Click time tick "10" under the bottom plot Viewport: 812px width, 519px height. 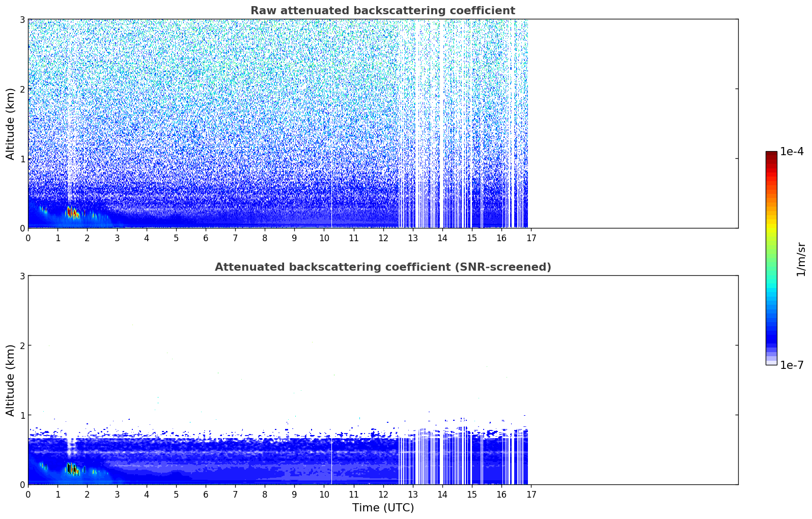pyautogui.click(x=324, y=495)
